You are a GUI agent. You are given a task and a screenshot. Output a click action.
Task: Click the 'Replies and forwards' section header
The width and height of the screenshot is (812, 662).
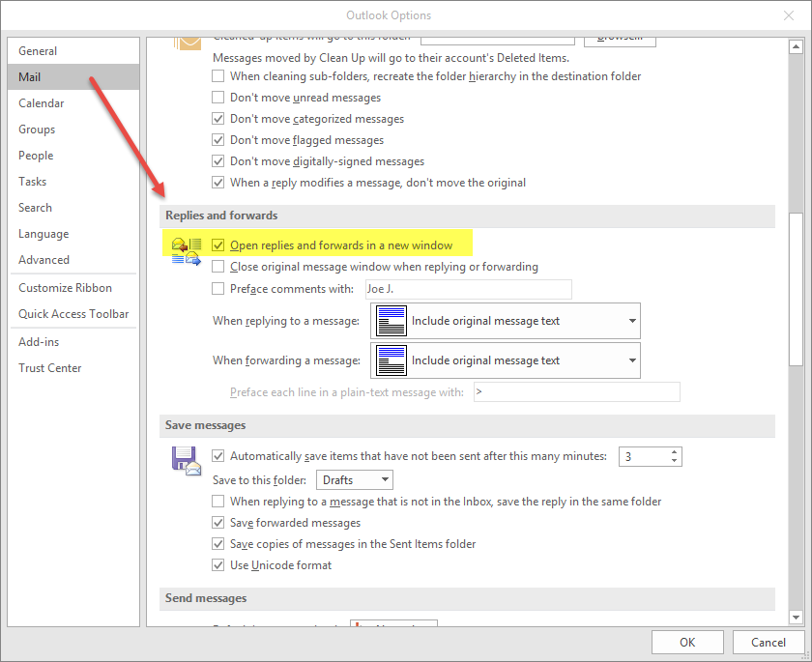coord(467,216)
